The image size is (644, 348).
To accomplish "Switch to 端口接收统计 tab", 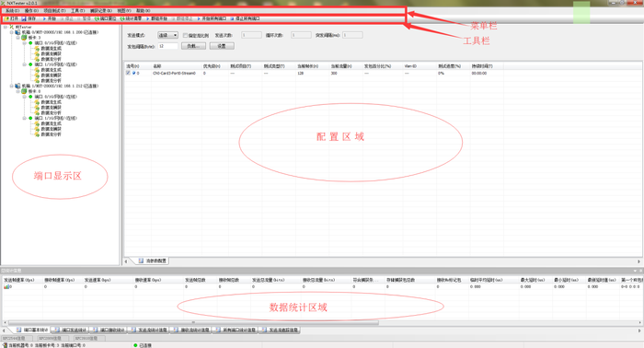I will coord(109,330).
